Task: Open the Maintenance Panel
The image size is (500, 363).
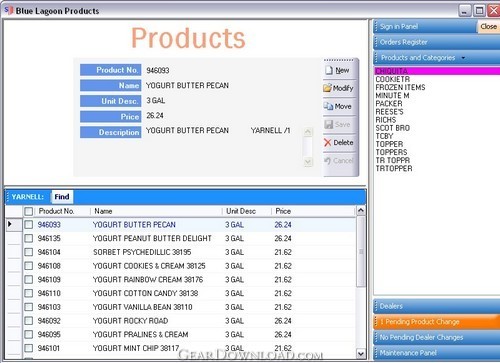Action: click(x=437, y=353)
